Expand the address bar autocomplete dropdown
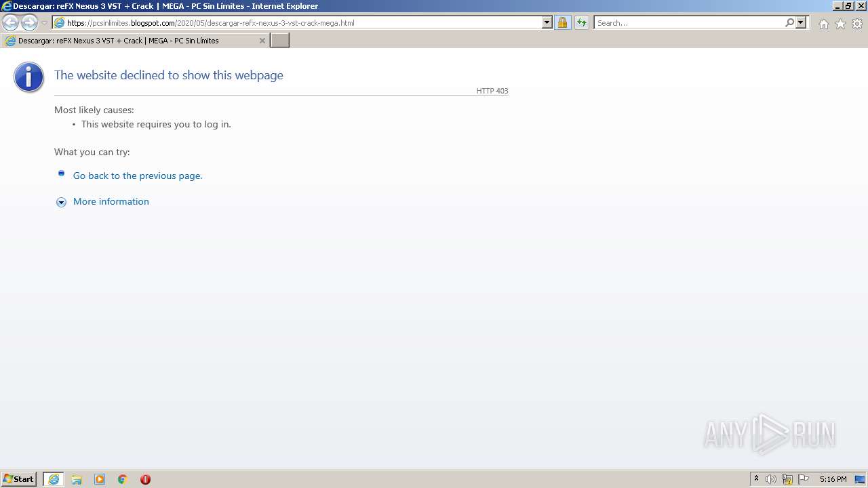 (547, 22)
